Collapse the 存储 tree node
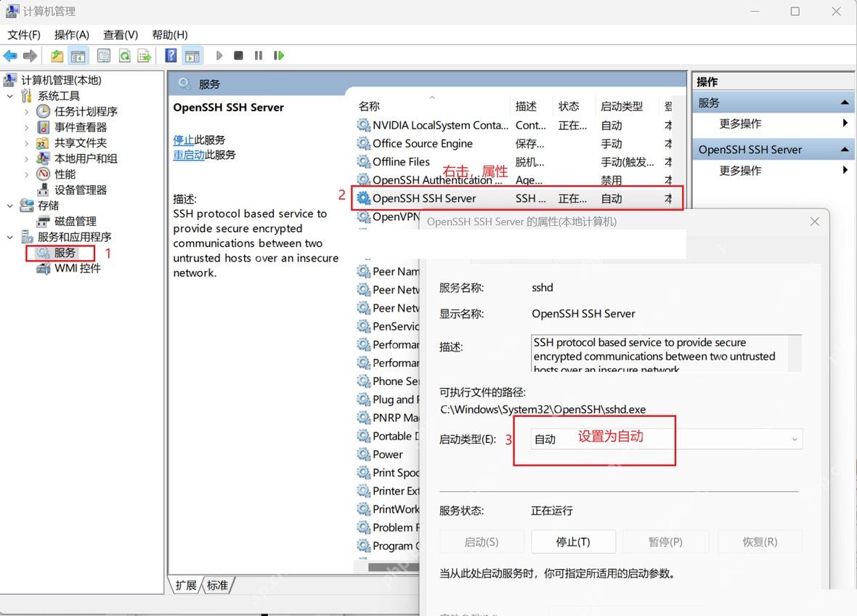Image resolution: width=857 pixels, height=616 pixels. (10, 206)
